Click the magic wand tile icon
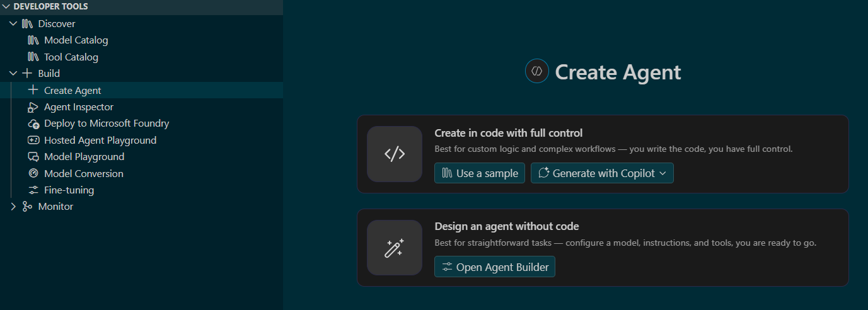 (395, 248)
